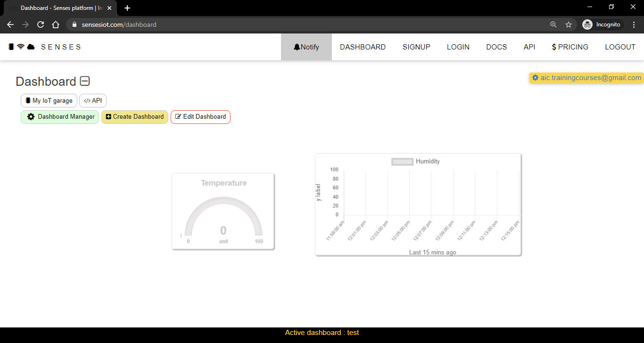Viewport: 644px width, 343px height.
Task: Open Chrome three-dot menu
Action: point(634,24)
